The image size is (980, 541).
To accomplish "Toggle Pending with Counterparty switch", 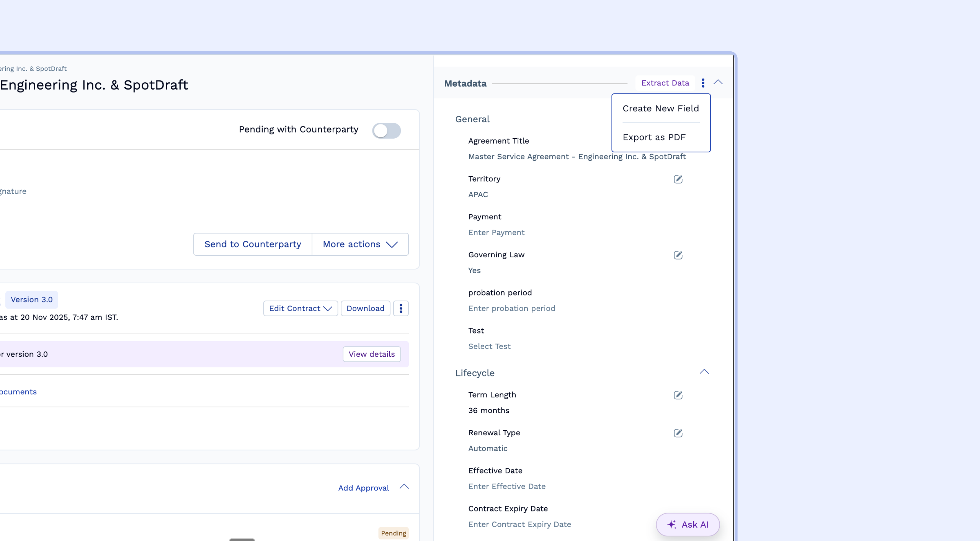I will coord(386,131).
